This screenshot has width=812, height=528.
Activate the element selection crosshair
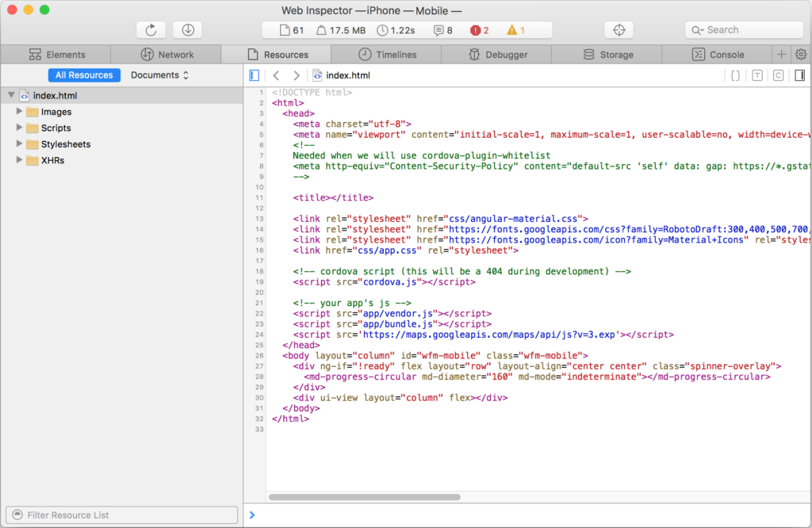619,30
